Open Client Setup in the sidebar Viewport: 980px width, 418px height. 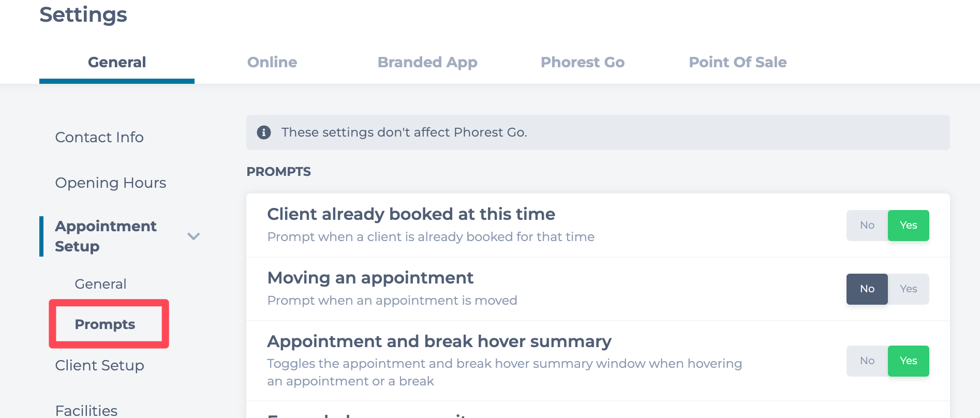tap(100, 365)
